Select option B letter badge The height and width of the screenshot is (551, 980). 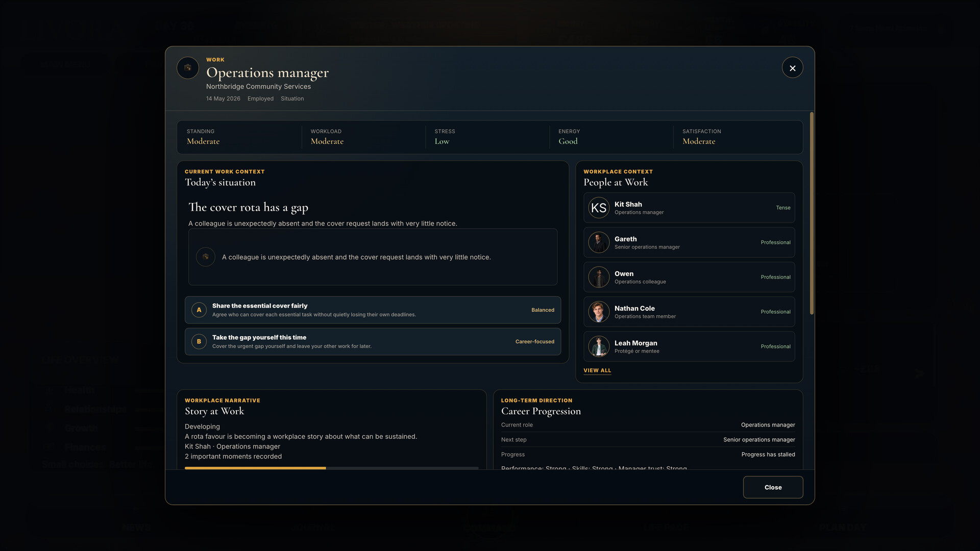pyautogui.click(x=199, y=342)
